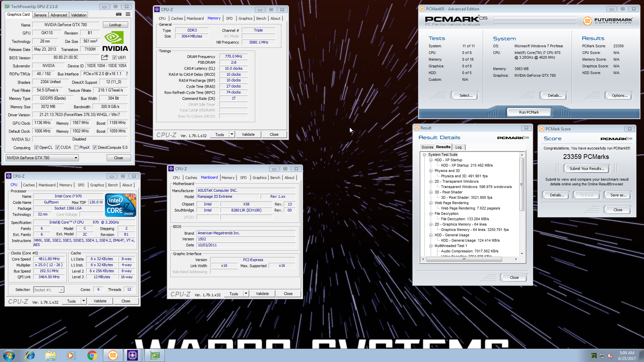Screen dimensions: 644x362
Task: Click the Bus Interface question mark
Action: [x=126, y=74]
